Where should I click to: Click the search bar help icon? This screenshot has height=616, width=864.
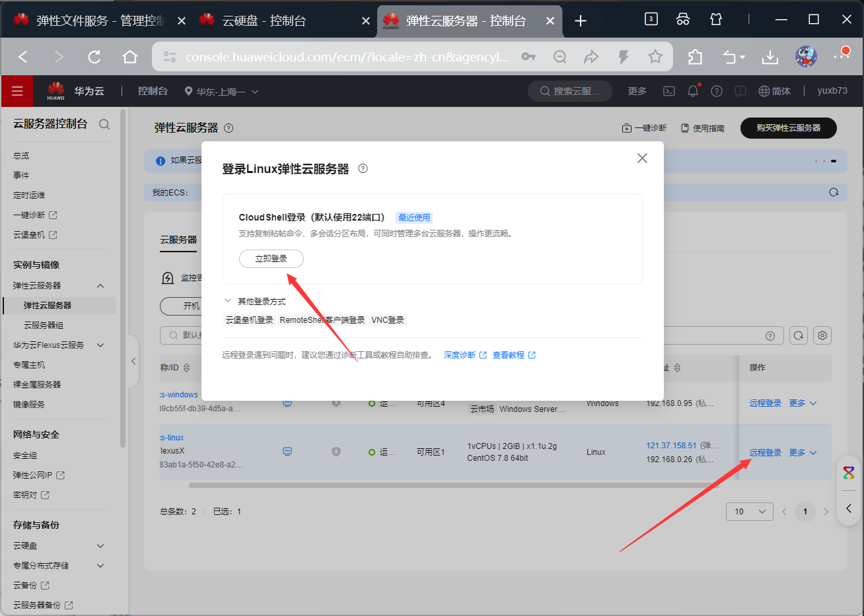(x=770, y=336)
